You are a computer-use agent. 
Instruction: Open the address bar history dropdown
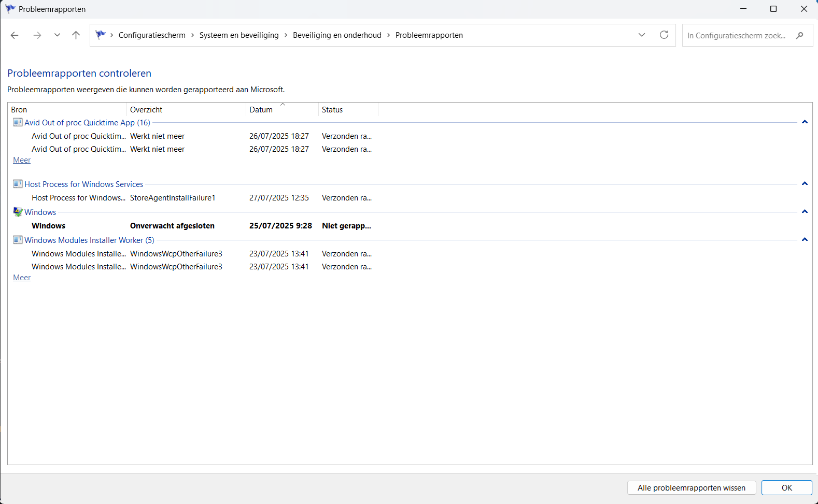(642, 35)
